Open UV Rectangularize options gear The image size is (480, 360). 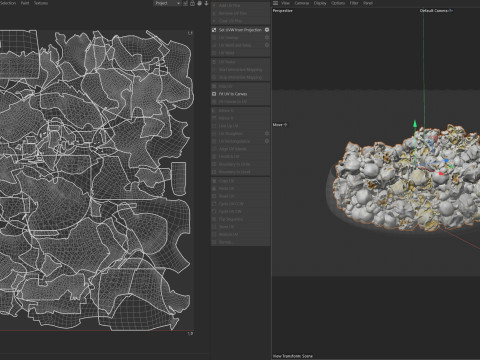(267, 141)
